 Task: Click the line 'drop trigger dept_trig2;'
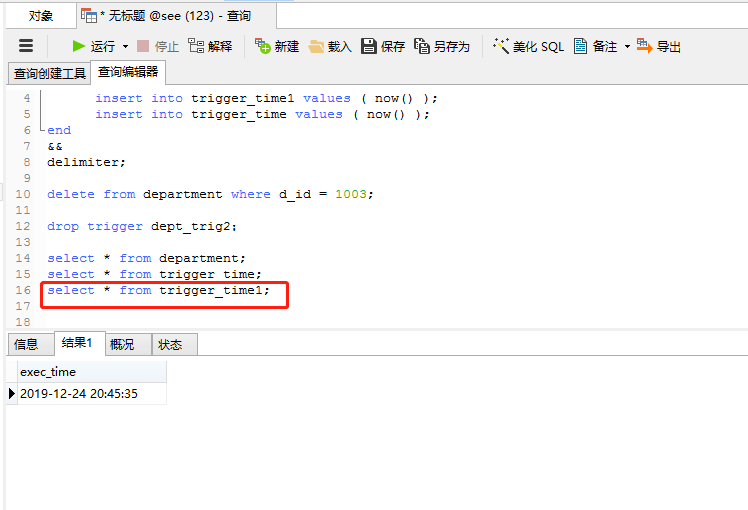[142, 226]
